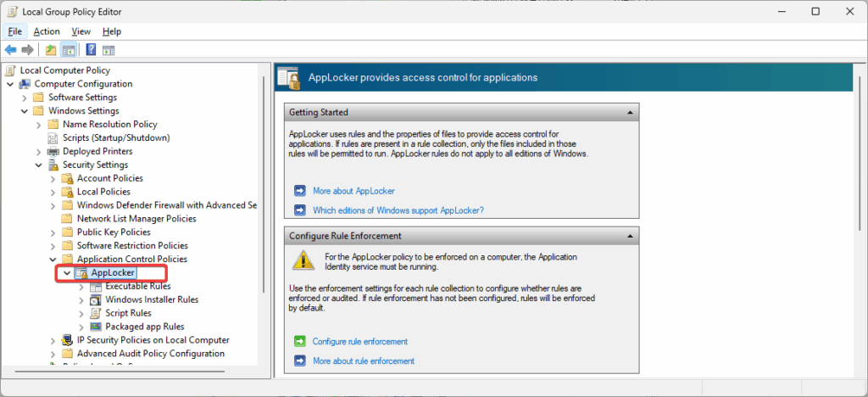Collapse the Security Settings node
The height and width of the screenshot is (397, 868).
[39, 165]
